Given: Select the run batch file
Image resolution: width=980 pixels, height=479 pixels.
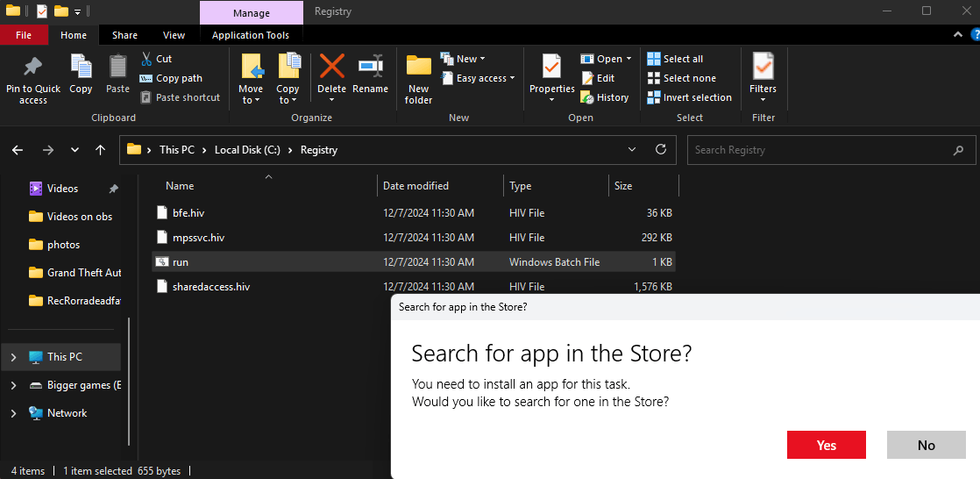Looking at the screenshot, I should [x=413, y=262].
